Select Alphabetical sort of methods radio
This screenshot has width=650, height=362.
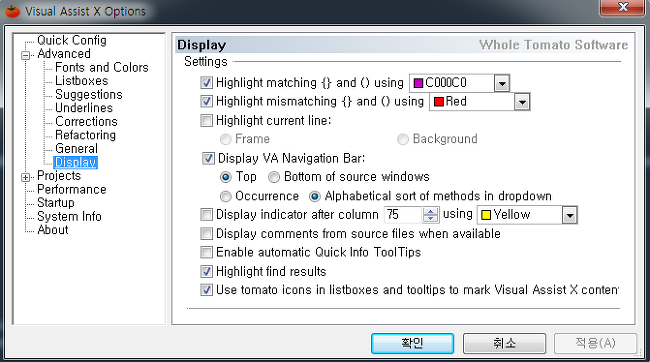click(x=315, y=196)
